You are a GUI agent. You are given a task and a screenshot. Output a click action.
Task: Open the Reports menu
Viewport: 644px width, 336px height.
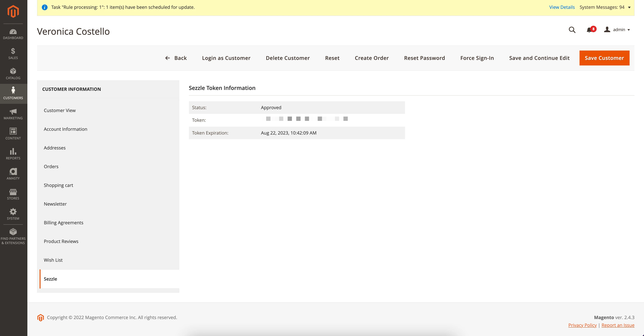click(x=13, y=154)
